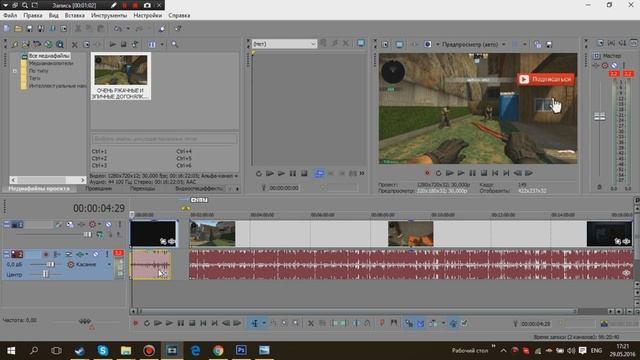This screenshot has width=640, height=360.
Task: Toggle trimmer loop playback icon
Action: 258,173
